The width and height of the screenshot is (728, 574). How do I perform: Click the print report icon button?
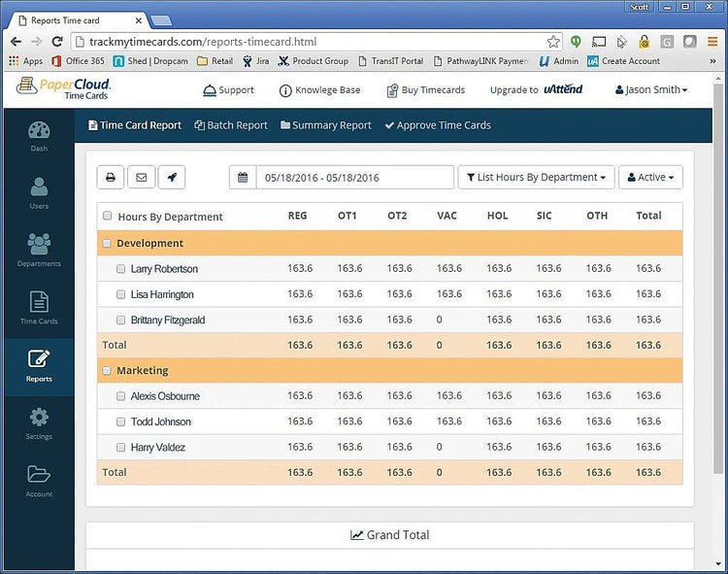(111, 178)
